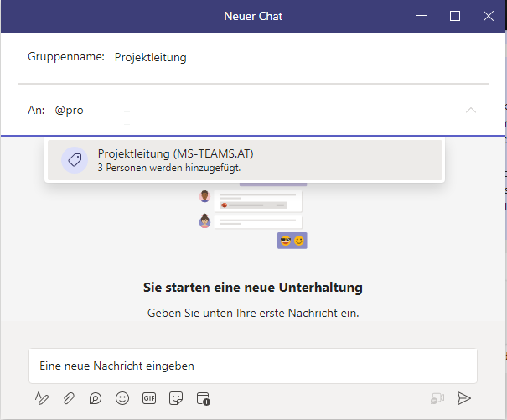Click the tag icon beside Projektleitung suggestion
Screen dimensions: 507x420
[x=75, y=160]
